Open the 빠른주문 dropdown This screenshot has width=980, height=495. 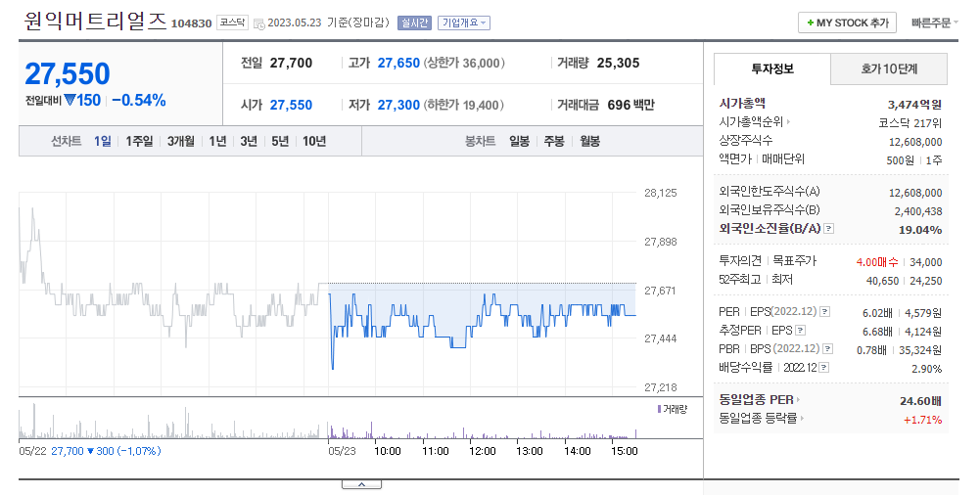click(x=934, y=22)
